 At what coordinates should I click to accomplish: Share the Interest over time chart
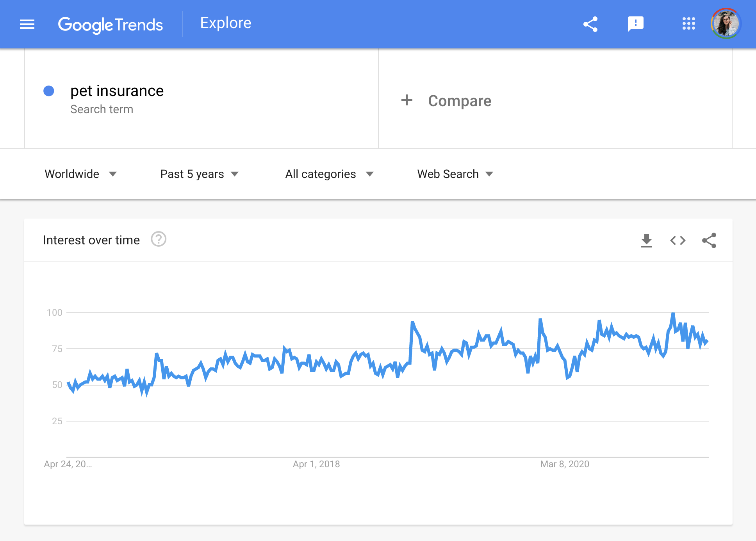point(709,240)
